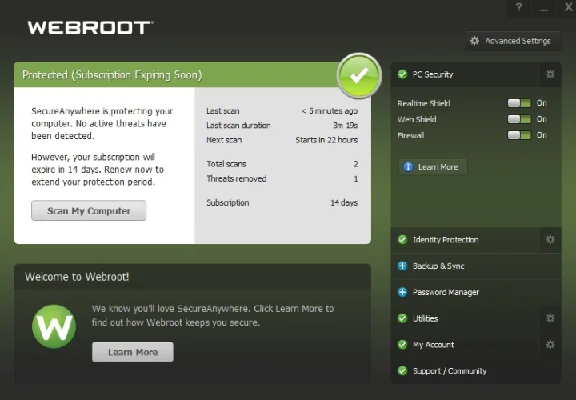
Task: Open Advanced Settings
Action: point(513,41)
